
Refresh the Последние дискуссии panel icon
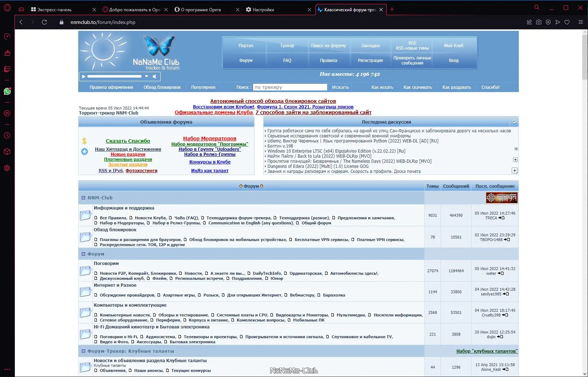[x=514, y=122]
